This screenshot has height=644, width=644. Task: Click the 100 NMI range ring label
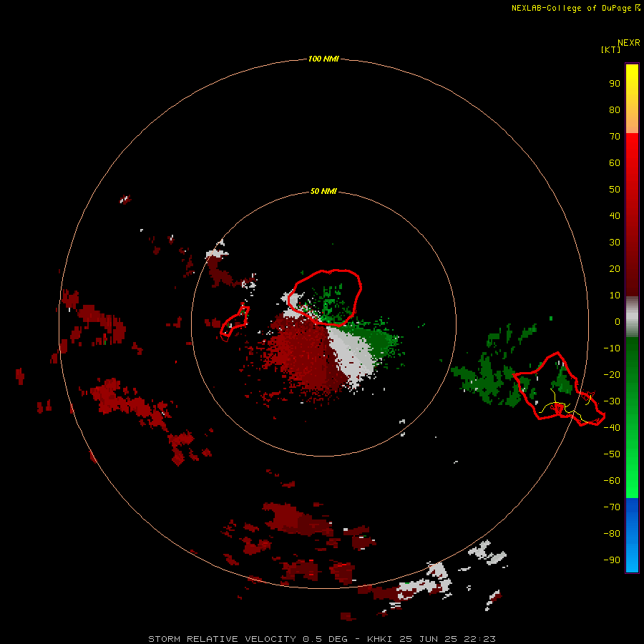(323, 59)
